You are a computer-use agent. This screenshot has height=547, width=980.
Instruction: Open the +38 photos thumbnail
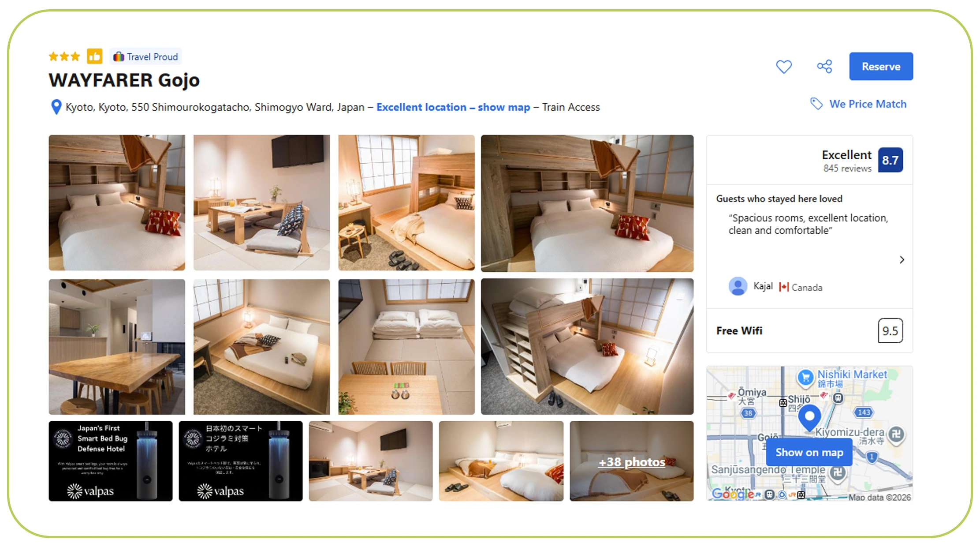(x=631, y=461)
